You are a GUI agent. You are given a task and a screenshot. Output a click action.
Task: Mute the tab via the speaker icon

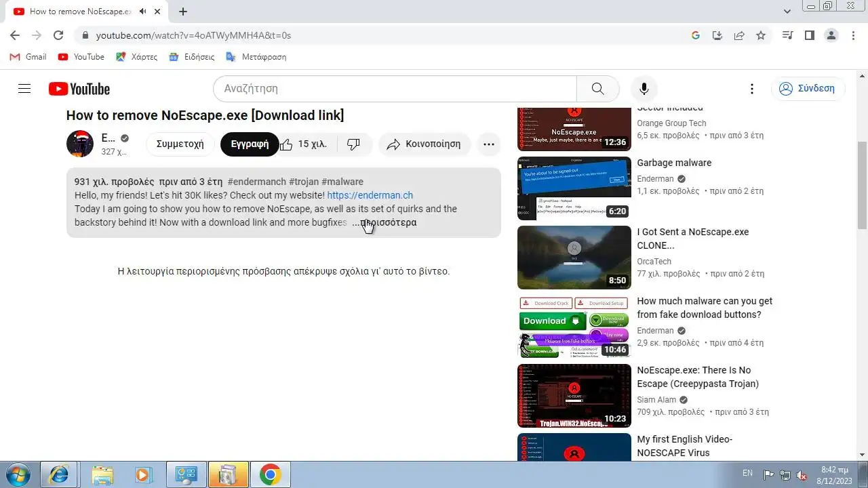point(143,12)
